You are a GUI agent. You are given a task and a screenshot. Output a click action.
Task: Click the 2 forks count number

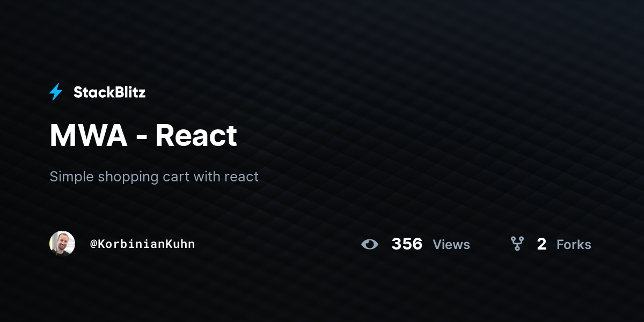(541, 245)
